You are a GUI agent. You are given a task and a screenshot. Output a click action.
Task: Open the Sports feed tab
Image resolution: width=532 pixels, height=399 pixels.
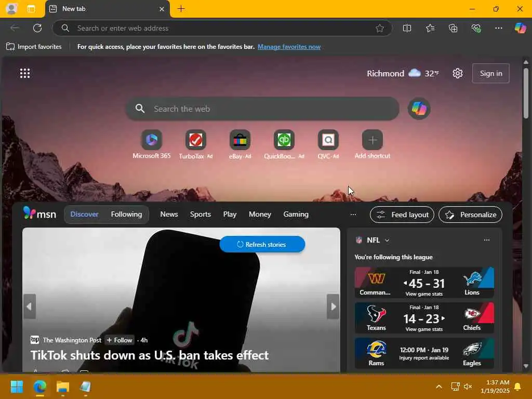[x=200, y=215]
